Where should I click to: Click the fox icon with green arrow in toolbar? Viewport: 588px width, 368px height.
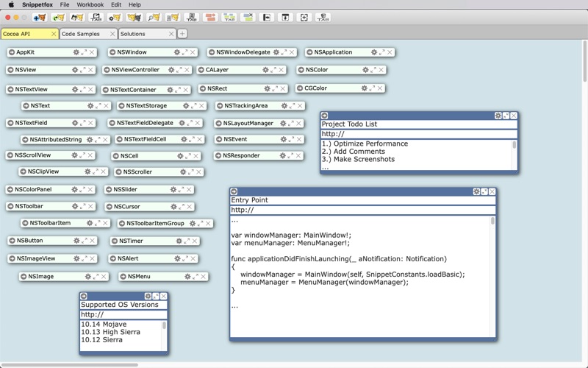59,17
